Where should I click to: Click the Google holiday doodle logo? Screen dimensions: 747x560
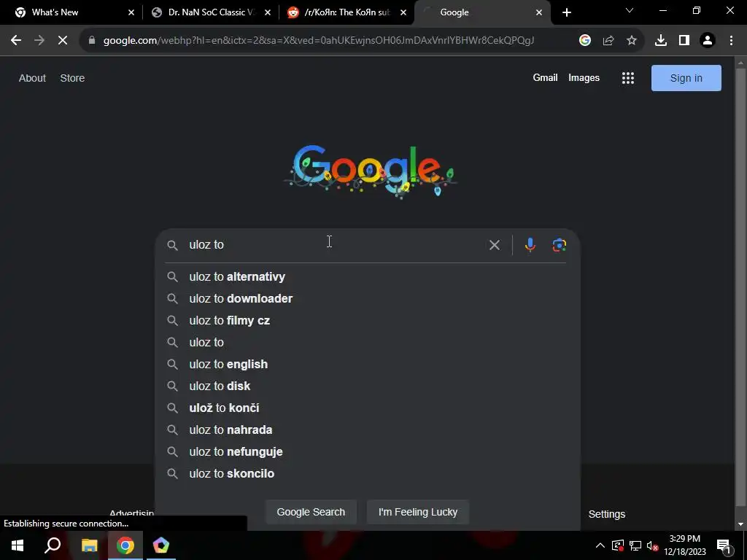(x=371, y=171)
